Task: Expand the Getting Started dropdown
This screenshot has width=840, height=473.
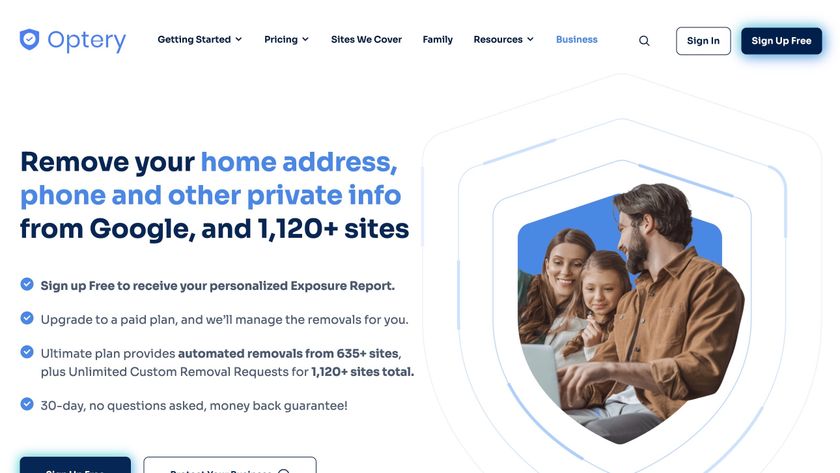Action: pos(200,39)
